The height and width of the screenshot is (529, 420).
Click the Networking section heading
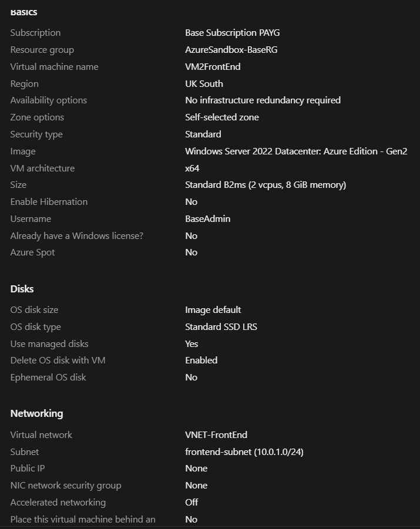tap(36, 413)
